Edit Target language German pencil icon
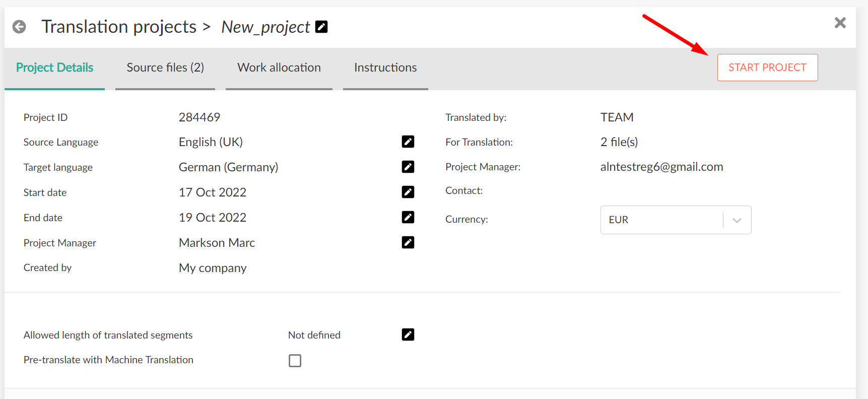Viewport: 868px width, 399px height. point(408,167)
